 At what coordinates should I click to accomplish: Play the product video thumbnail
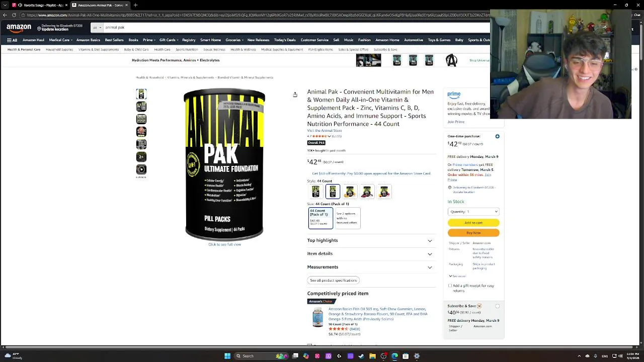141,170
